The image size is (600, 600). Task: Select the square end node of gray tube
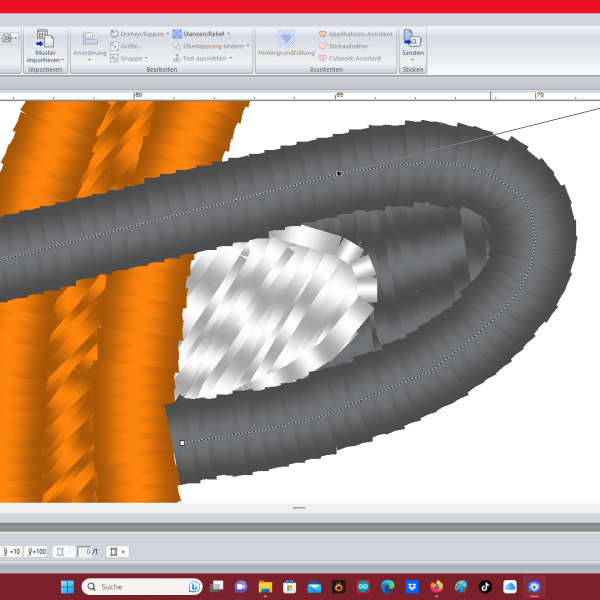tap(182, 442)
